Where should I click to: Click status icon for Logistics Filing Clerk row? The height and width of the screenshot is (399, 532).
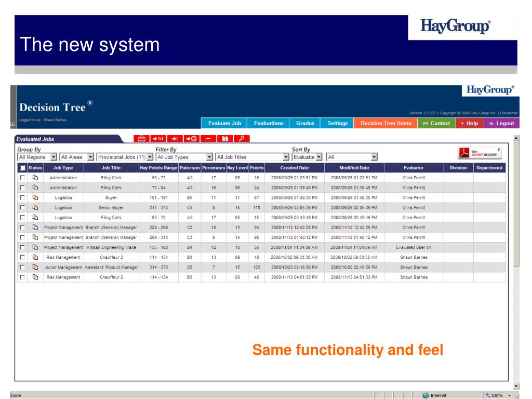click(35, 217)
